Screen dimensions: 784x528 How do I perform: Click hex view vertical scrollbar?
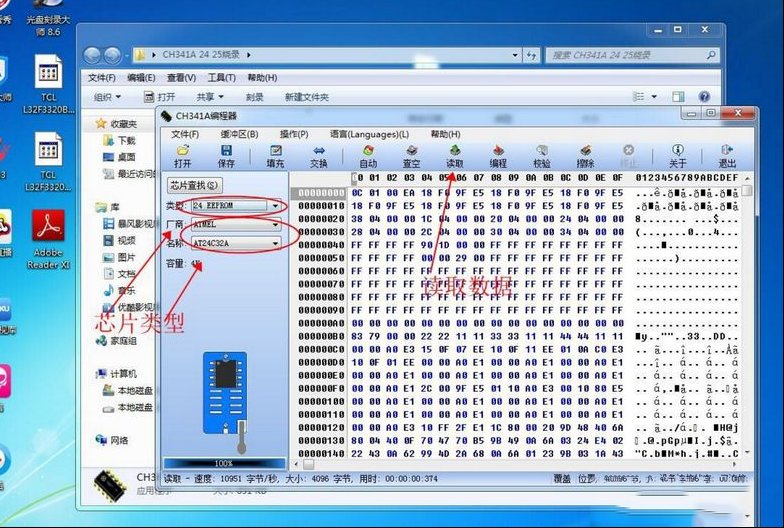click(x=747, y=315)
